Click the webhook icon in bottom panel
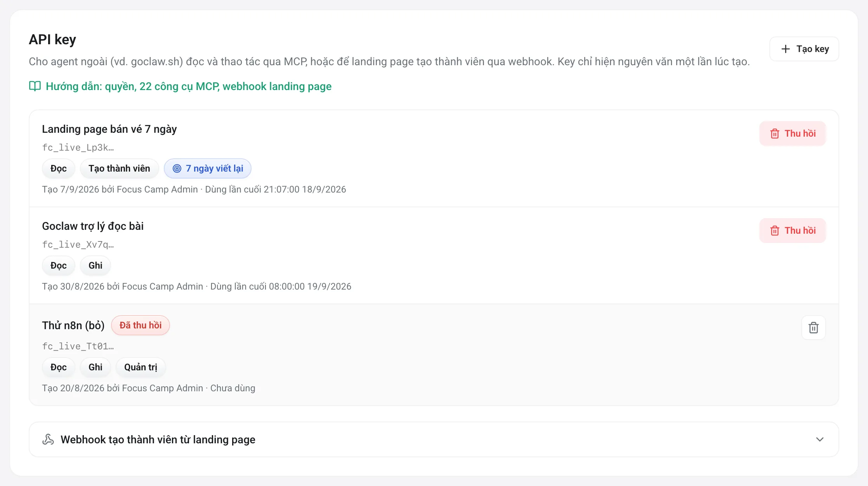 coord(48,439)
